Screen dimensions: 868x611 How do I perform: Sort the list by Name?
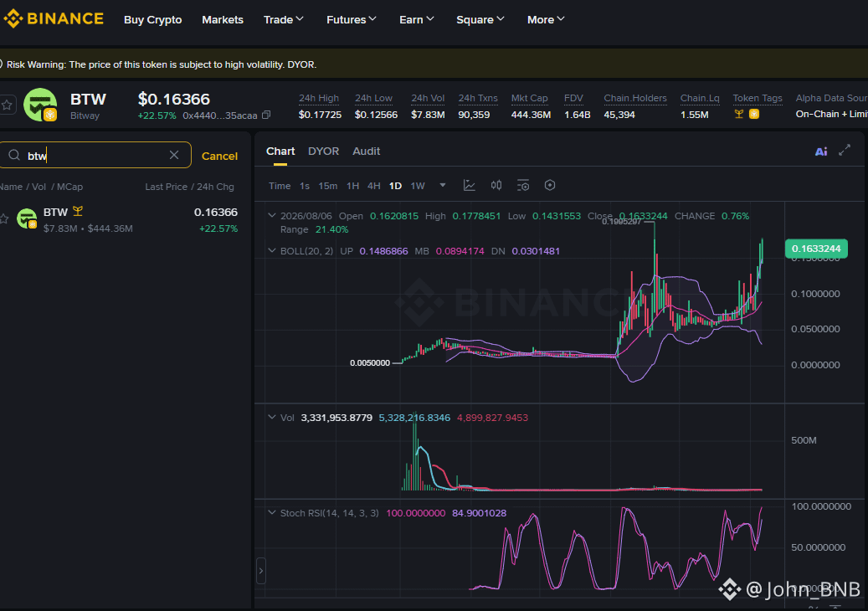[x=11, y=187]
